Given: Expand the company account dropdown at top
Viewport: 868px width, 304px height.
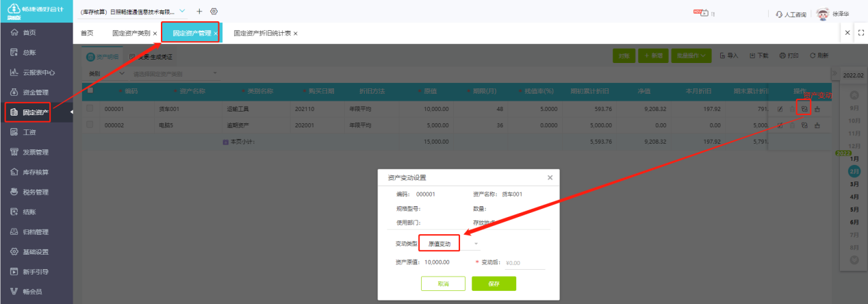Looking at the screenshot, I should point(182,12).
